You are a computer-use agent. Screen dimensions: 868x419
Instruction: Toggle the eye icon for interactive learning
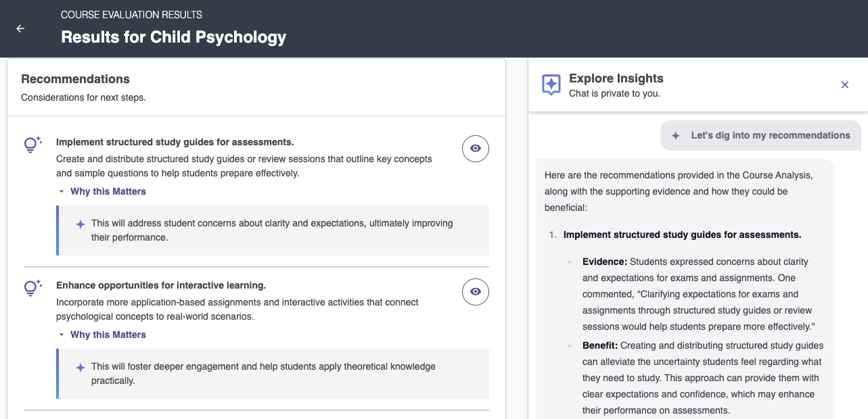coord(476,292)
